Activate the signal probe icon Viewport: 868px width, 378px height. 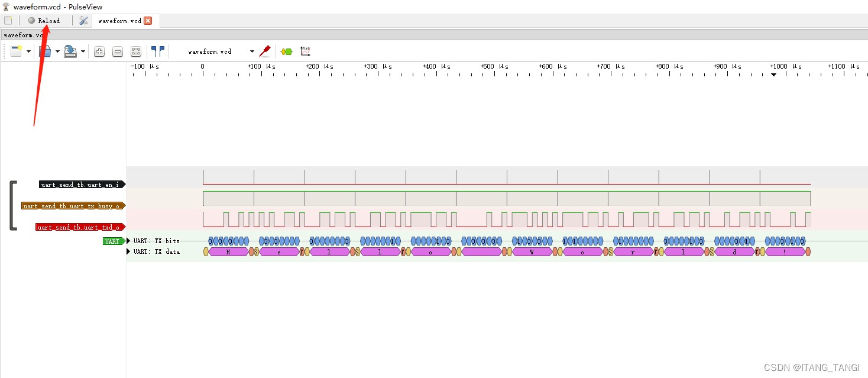(265, 51)
